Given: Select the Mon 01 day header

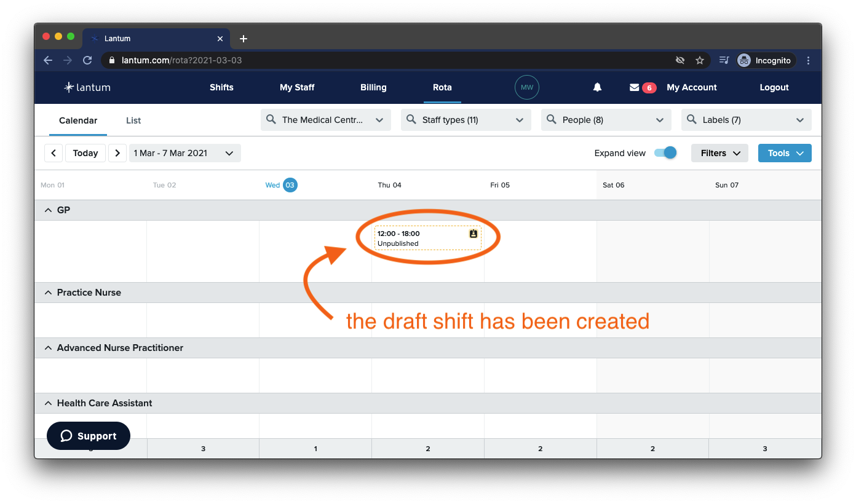Looking at the screenshot, I should pos(52,185).
